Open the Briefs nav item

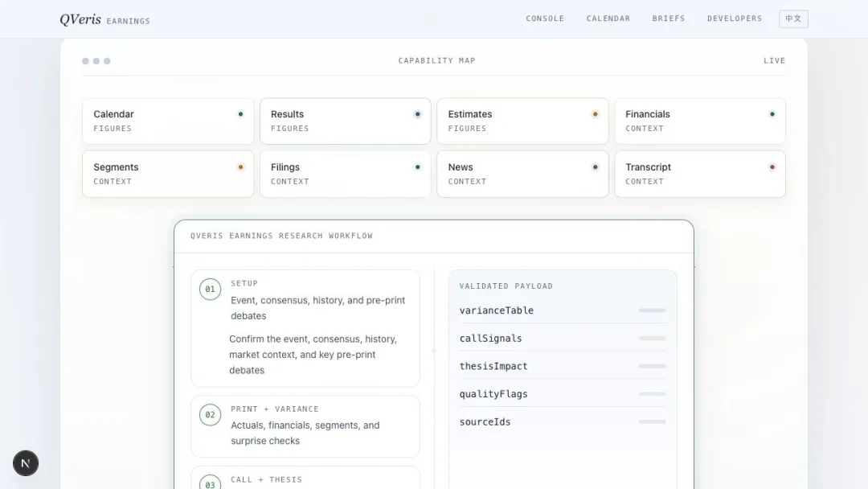(x=668, y=18)
